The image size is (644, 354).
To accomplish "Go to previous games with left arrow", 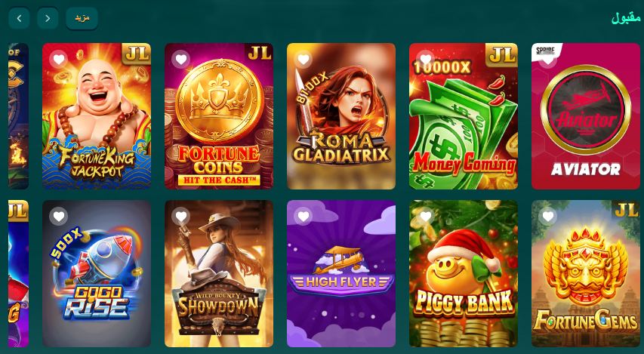I will pos(19,18).
